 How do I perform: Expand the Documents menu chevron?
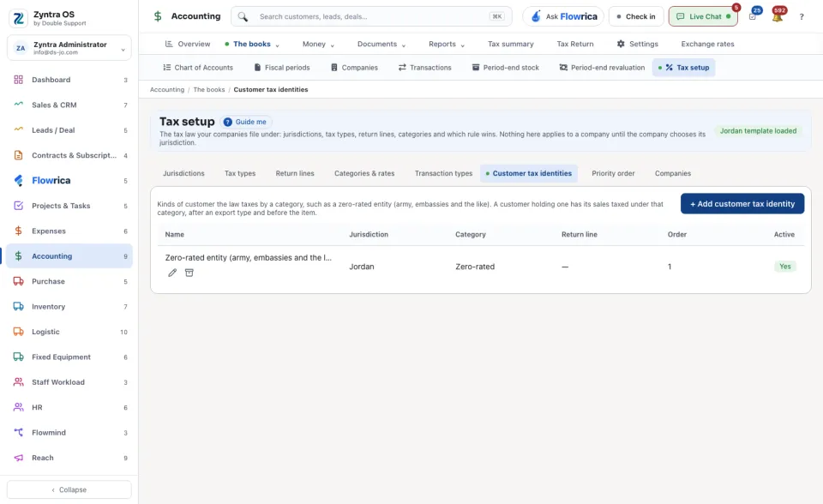point(404,45)
